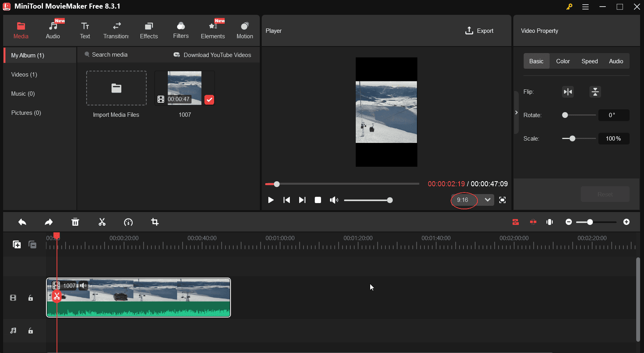Viewport: 644px width, 353px height.
Task: Click the Scale slider handle
Action: 572,139
